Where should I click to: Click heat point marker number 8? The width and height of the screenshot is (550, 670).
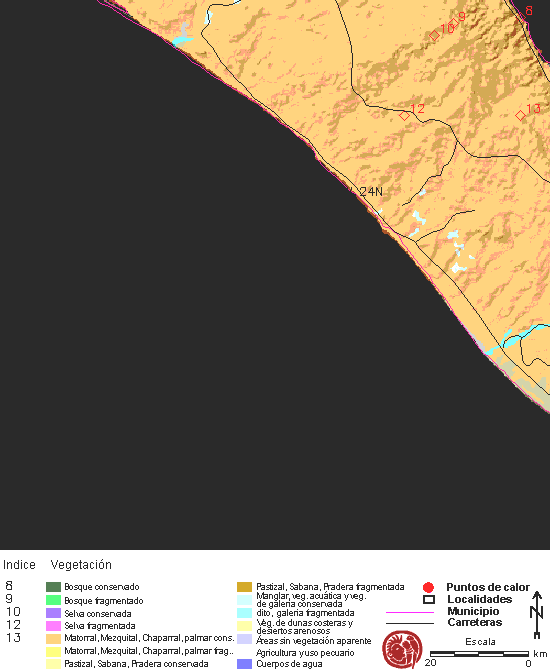[x=521, y=17]
